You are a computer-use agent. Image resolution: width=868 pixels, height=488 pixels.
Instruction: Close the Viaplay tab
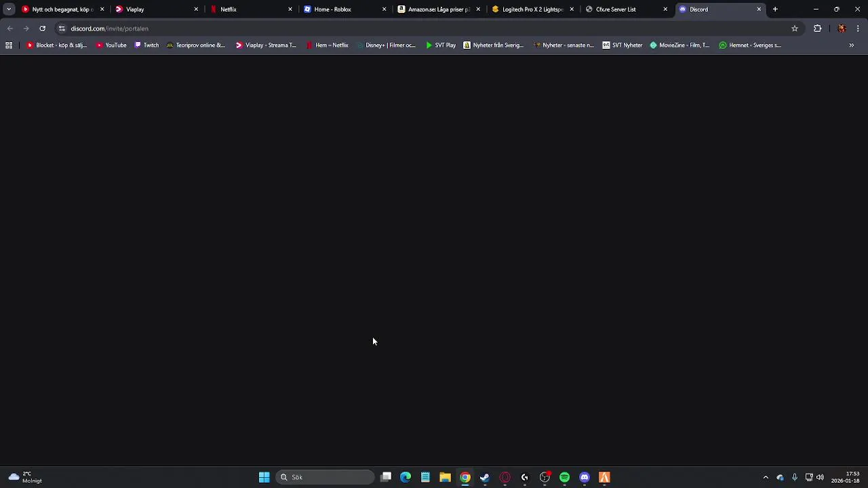pyautogui.click(x=196, y=9)
